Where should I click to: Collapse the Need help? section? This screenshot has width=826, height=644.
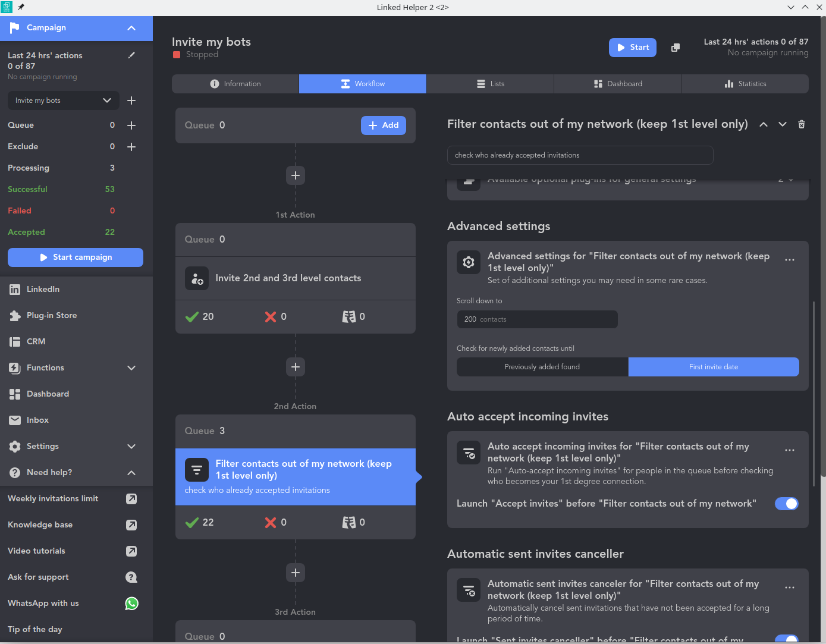[x=131, y=473]
